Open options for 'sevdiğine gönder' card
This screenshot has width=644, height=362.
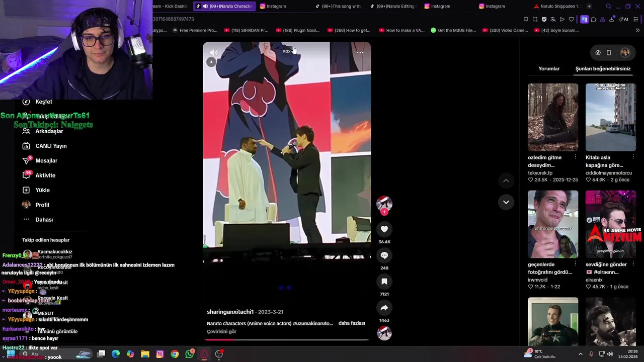click(633, 263)
